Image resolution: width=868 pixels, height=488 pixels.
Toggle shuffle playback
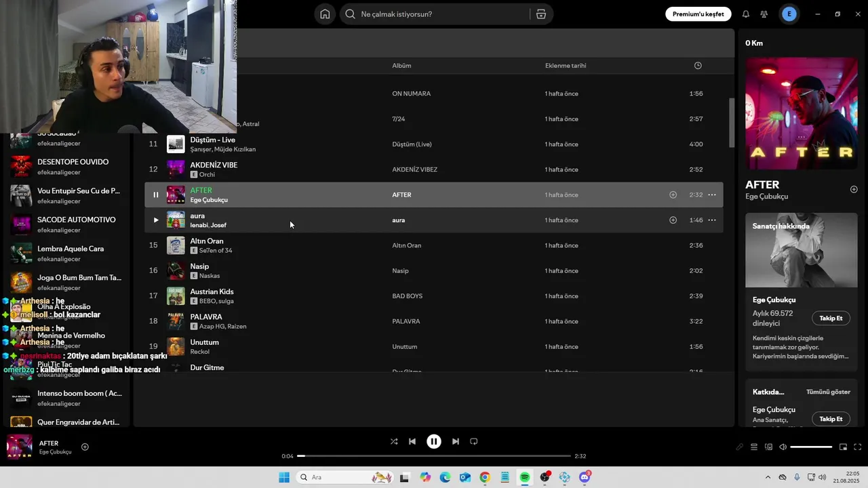pos(394,441)
